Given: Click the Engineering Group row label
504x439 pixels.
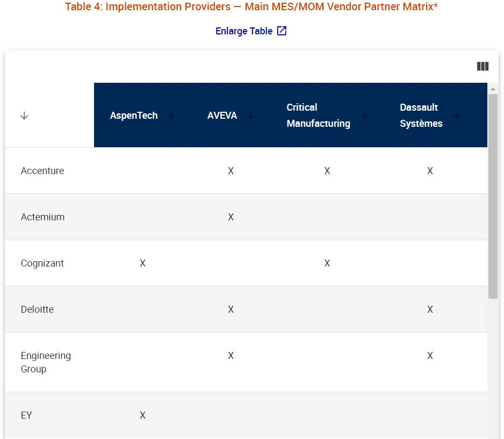Looking at the screenshot, I should pyautogui.click(x=46, y=362).
